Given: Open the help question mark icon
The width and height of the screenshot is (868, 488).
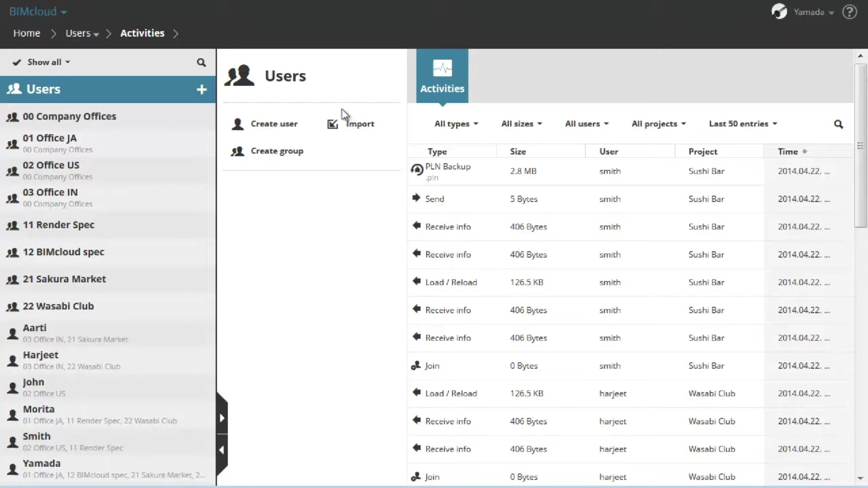Looking at the screenshot, I should [849, 12].
